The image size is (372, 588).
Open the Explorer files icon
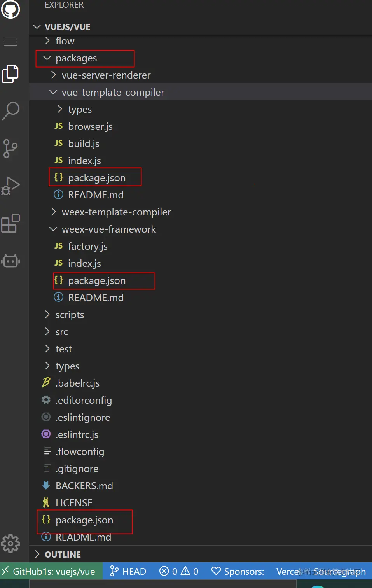click(x=10, y=74)
